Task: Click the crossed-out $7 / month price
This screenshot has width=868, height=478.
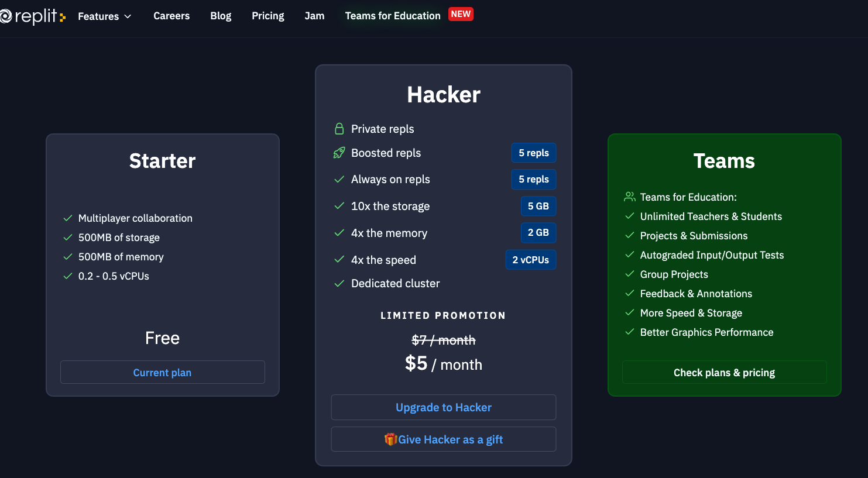Action: pos(444,340)
